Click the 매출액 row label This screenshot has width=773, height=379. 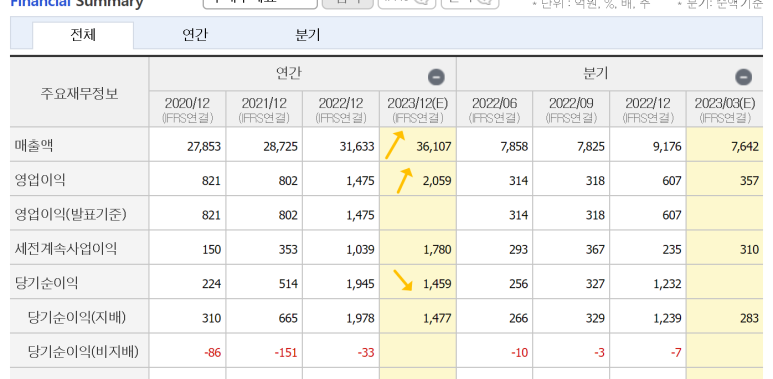pyautogui.click(x=34, y=145)
